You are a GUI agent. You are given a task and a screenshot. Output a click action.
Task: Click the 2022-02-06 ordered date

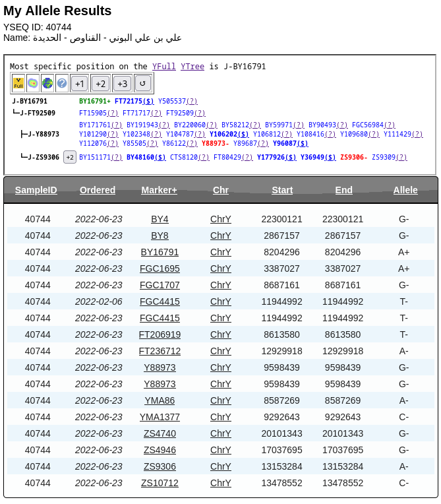click(x=99, y=301)
